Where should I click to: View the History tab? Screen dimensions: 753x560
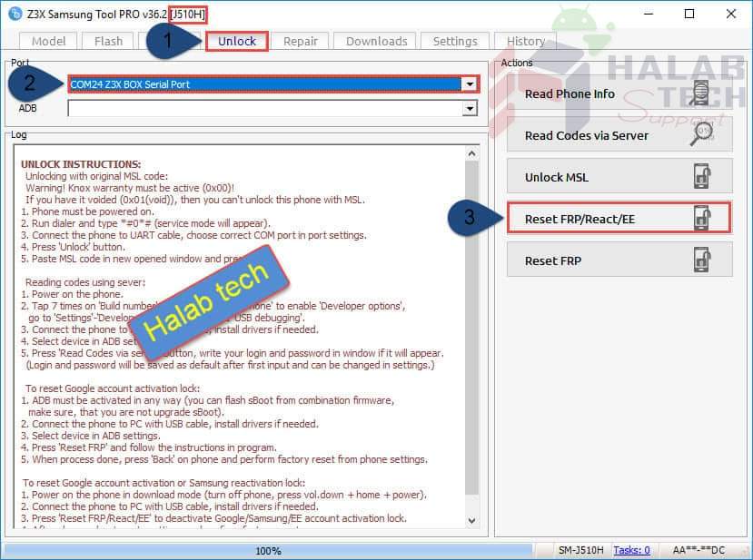pos(525,41)
